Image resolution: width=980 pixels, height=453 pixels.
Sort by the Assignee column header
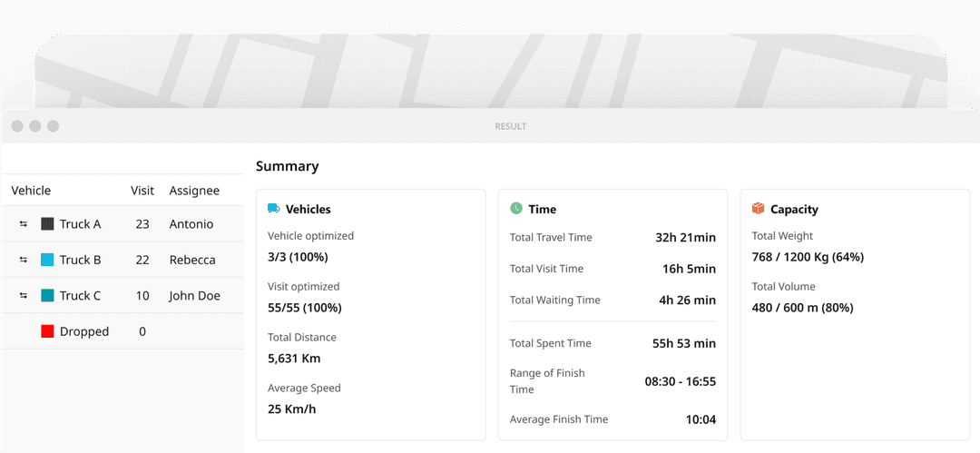click(194, 191)
